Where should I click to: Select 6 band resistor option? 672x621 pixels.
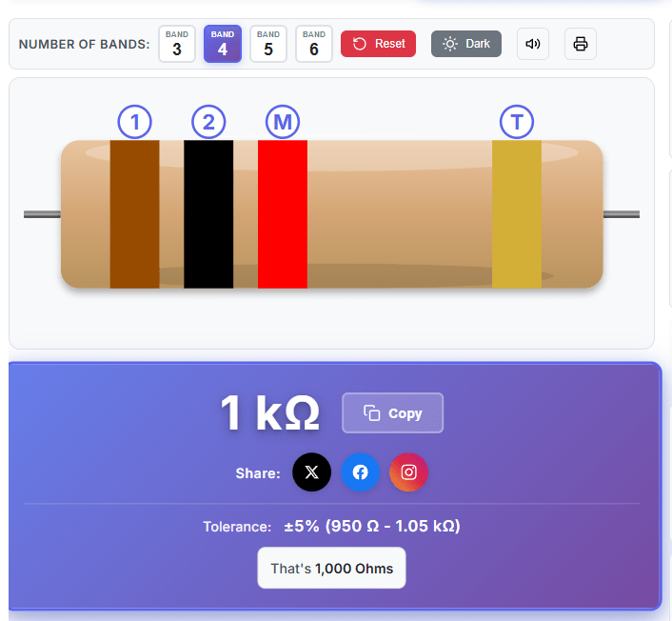314,44
